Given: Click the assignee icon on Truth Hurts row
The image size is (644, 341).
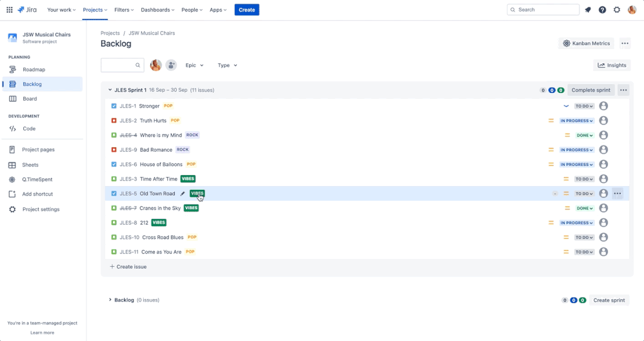Looking at the screenshot, I should coord(603,120).
